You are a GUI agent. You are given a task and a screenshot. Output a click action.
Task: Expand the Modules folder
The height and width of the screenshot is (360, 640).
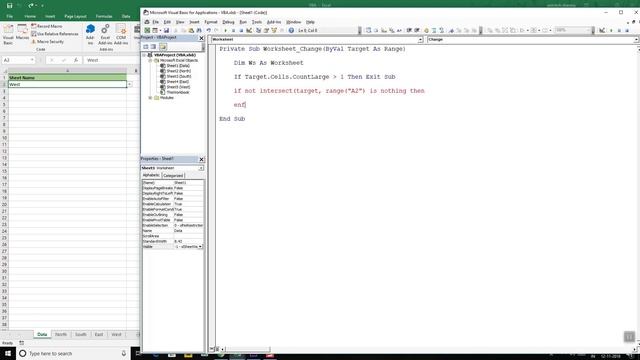150,98
